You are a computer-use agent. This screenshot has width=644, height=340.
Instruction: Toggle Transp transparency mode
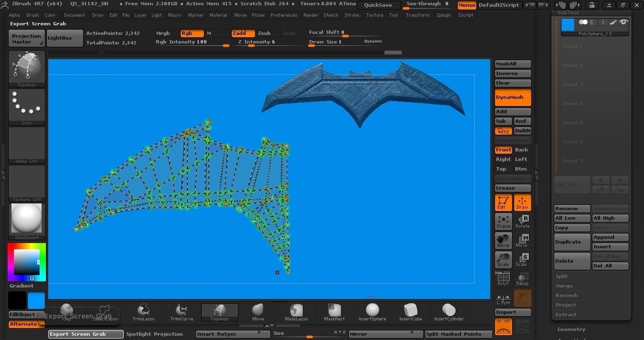[x=523, y=279]
